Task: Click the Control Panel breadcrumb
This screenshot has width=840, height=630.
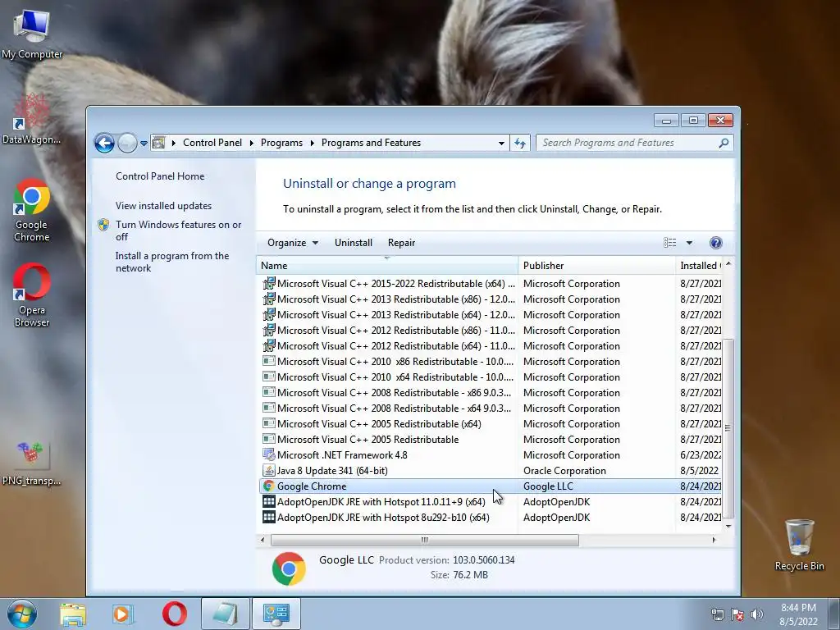Action: [x=212, y=143]
